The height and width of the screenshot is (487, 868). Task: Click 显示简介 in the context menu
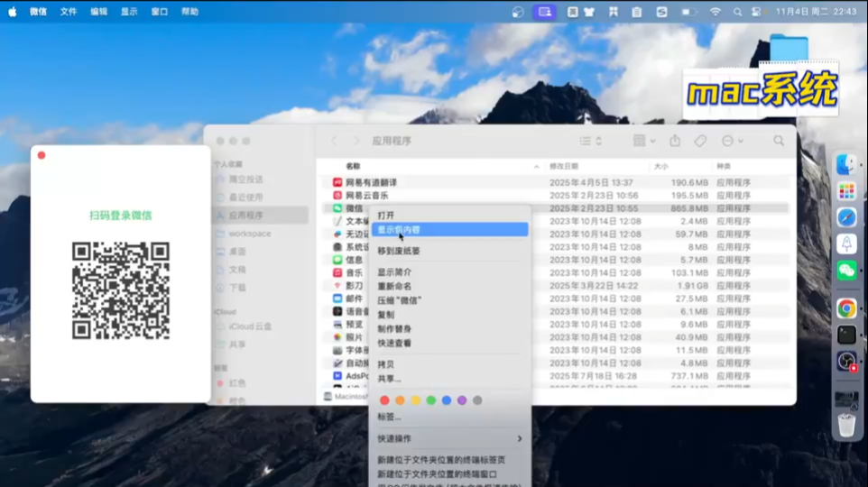coord(394,272)
